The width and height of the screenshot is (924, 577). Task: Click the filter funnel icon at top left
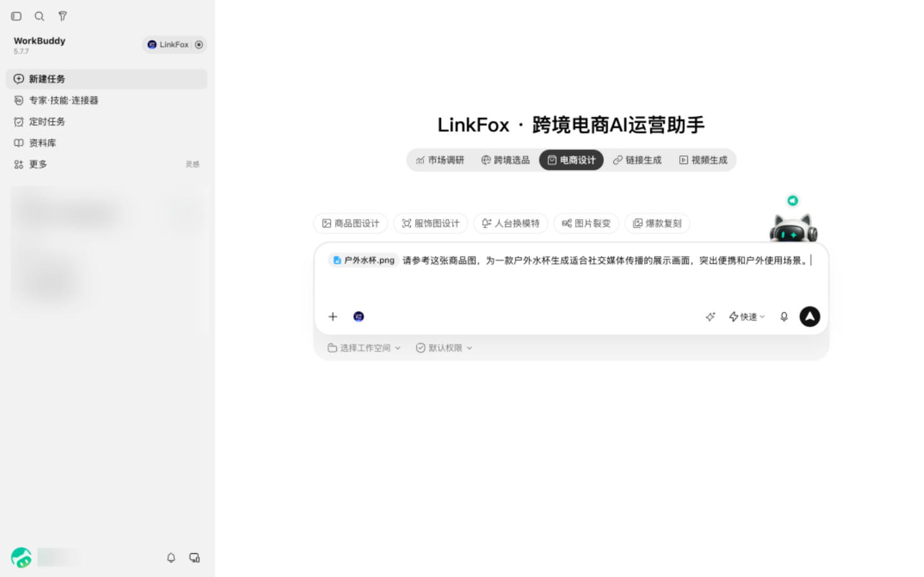point(63,16)
